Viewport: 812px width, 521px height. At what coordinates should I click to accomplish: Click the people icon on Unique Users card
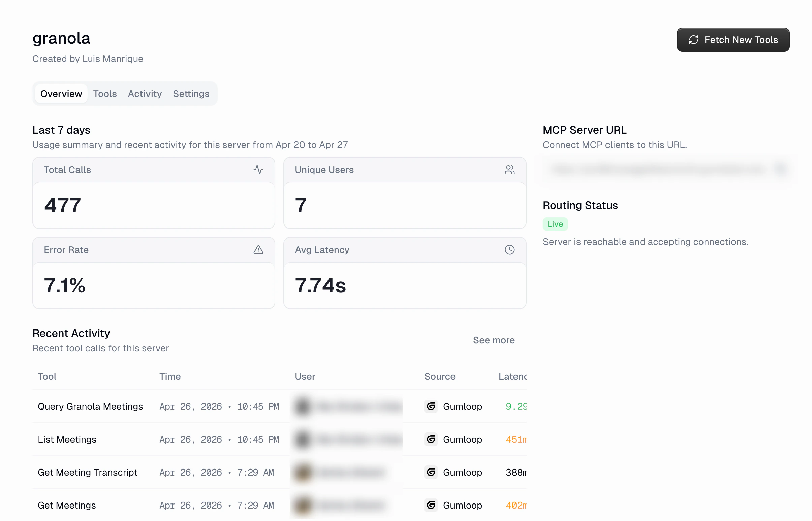click(x=510, y=170)
